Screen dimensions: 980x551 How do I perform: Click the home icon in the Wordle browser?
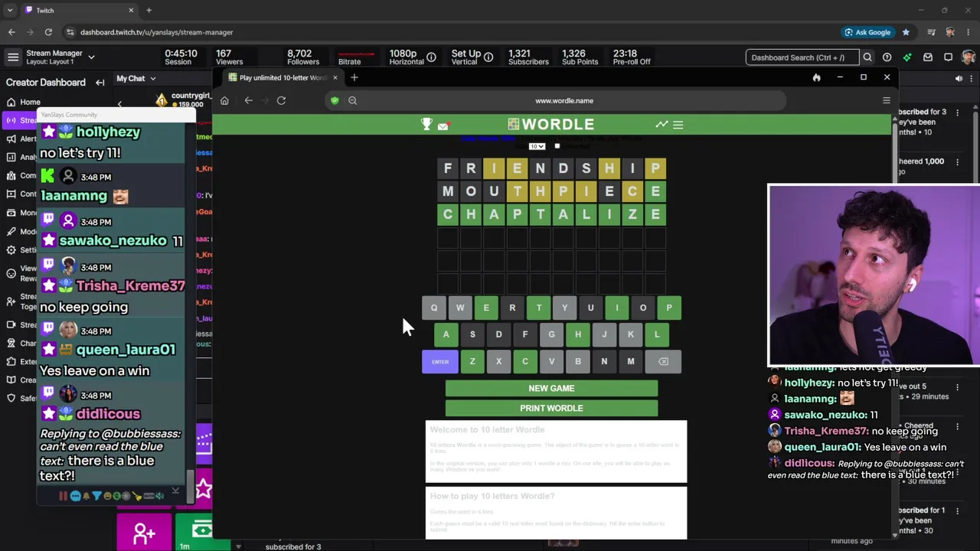224,100
